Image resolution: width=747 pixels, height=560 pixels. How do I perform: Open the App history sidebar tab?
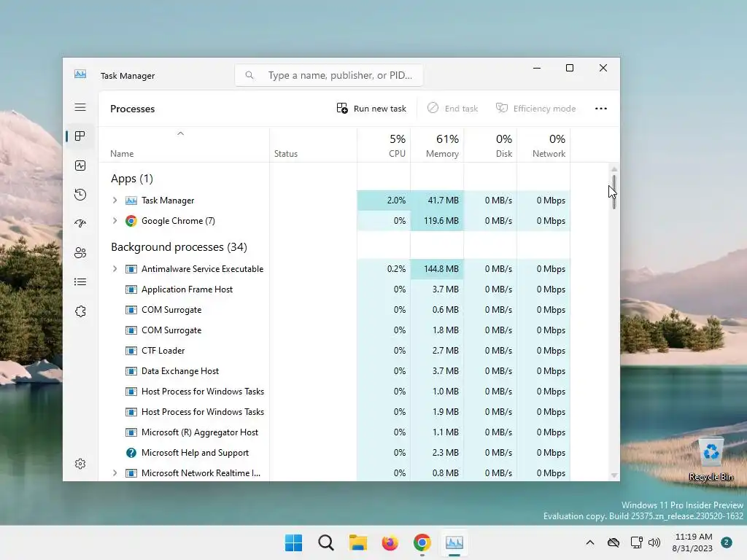tap(80, 194)
